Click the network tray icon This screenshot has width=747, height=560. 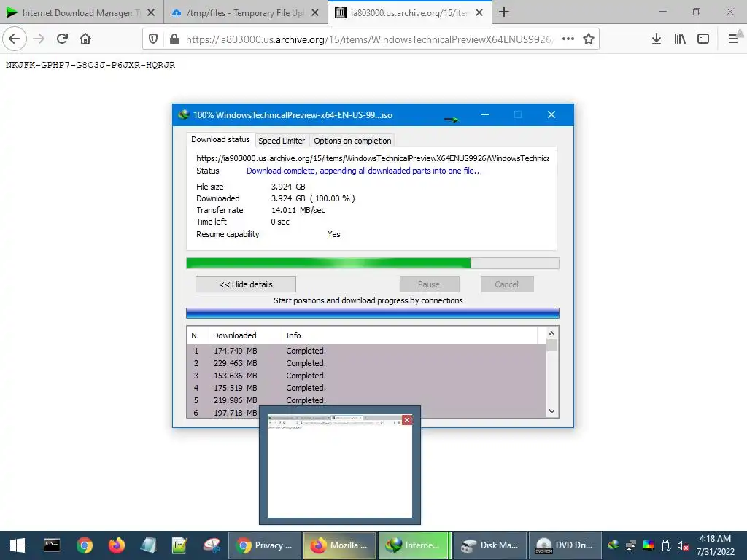point(631,545)
